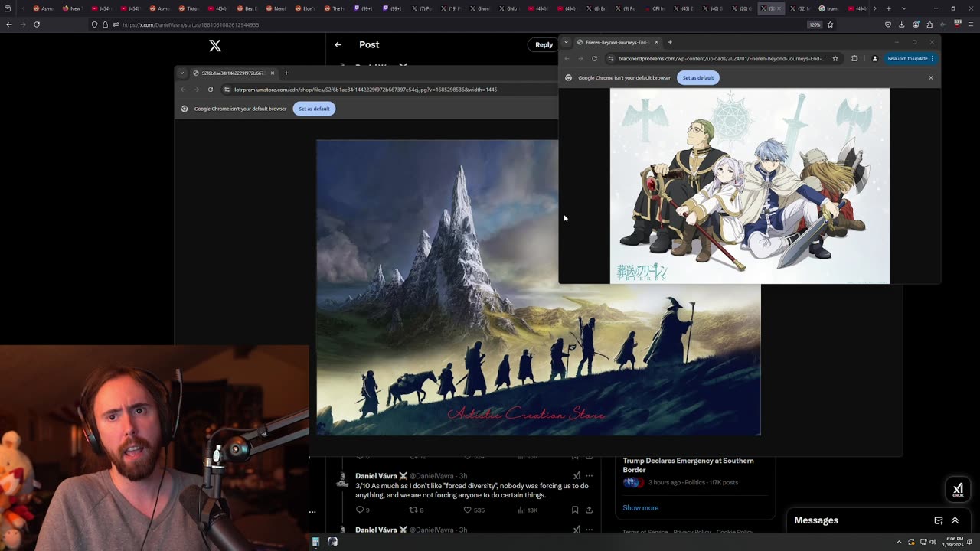Open downloads icon in main browser toolbar
Screen dimensions: 980x551
(x=902, y=24)
